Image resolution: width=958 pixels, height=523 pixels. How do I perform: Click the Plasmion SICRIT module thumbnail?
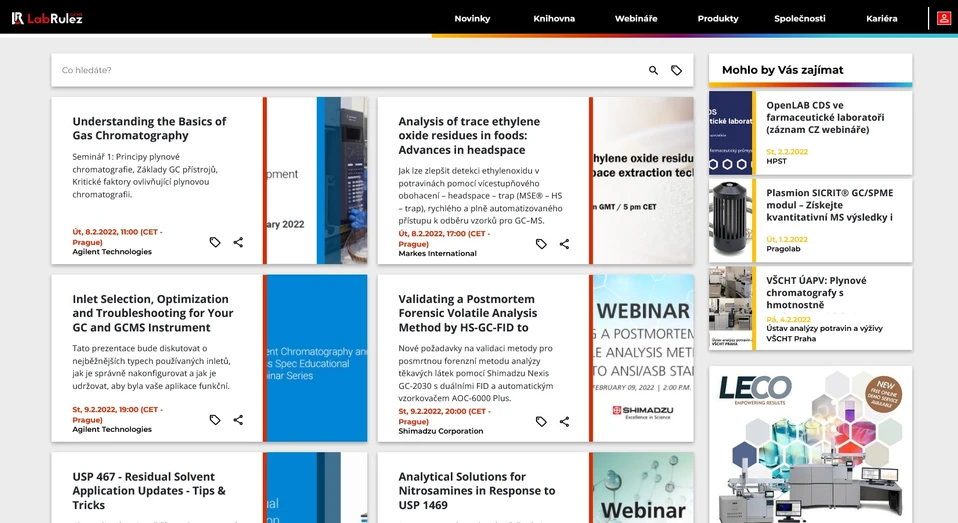point(730,221)
